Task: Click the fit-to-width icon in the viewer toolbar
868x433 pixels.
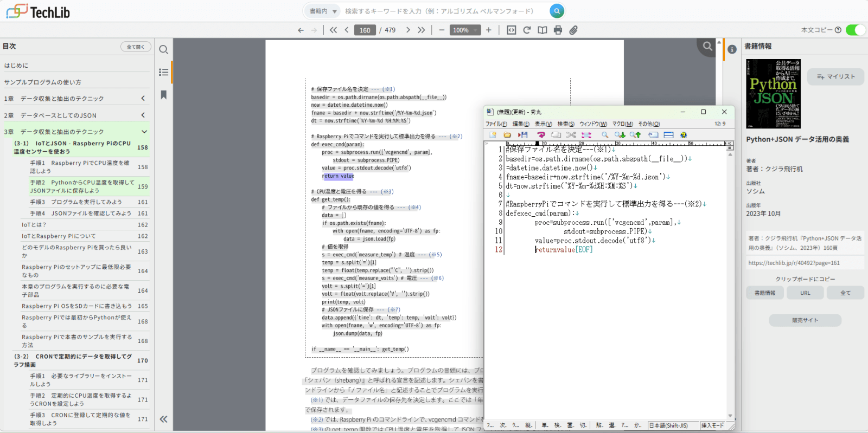Action: point(511,30)
